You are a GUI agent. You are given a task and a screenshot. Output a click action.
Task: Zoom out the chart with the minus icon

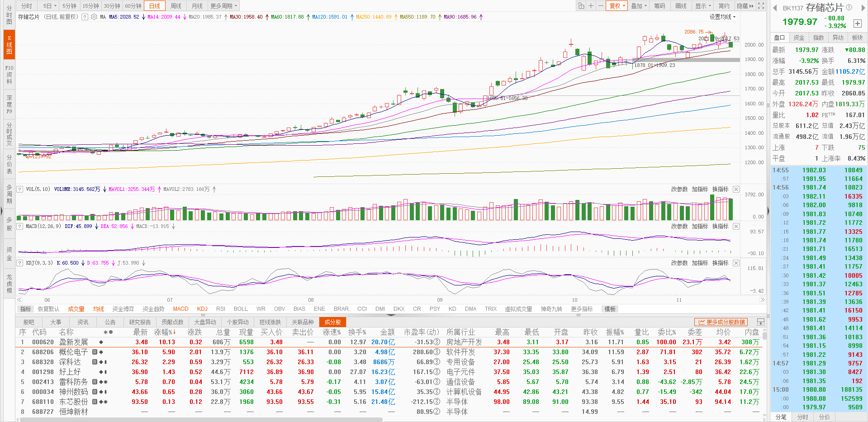[600, 6]
